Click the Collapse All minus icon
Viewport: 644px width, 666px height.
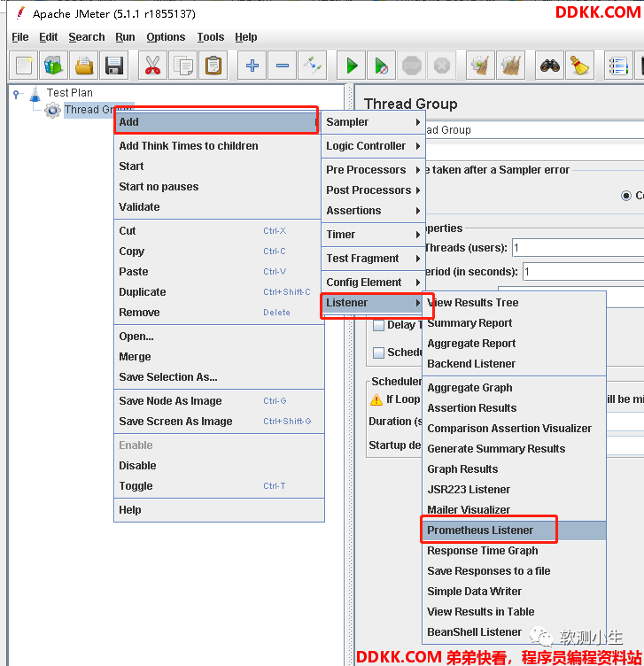(282, 66)
